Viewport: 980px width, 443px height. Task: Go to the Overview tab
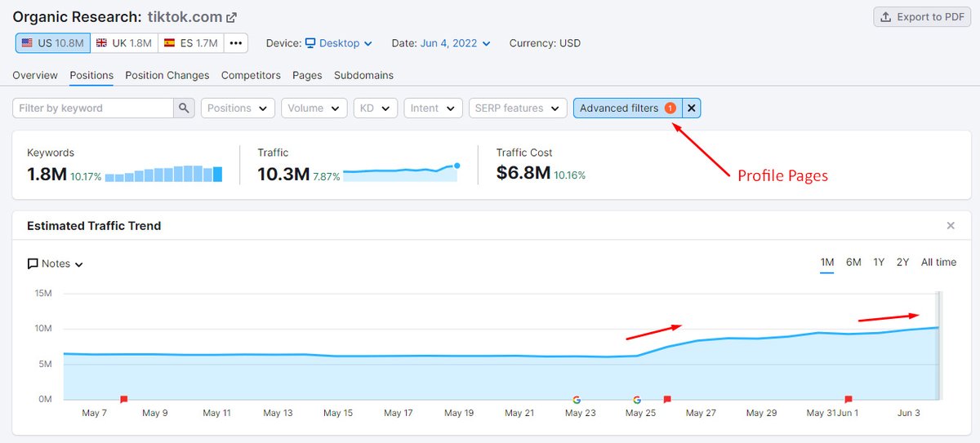35,75
